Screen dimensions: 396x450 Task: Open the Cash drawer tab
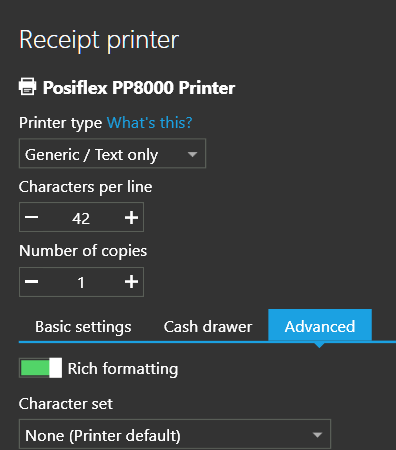pos(208,327)
